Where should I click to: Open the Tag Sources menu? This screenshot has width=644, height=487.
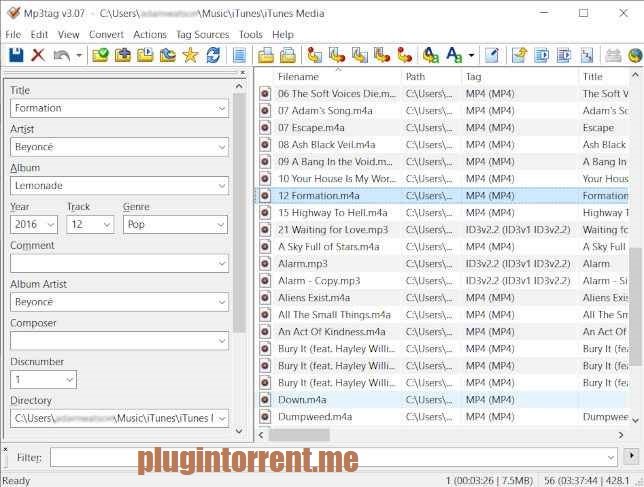coord(202,34)
